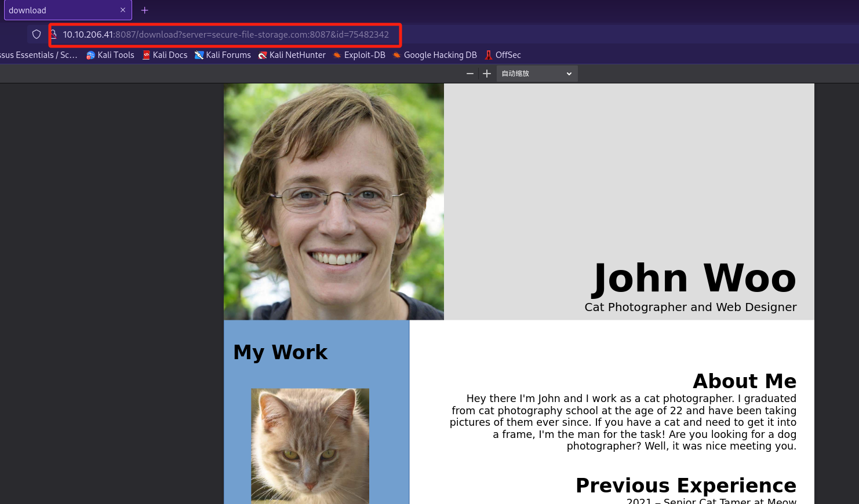Select the "download" tab
The image size is (859, 504).
pyautogui.click(x=58, y=10)
